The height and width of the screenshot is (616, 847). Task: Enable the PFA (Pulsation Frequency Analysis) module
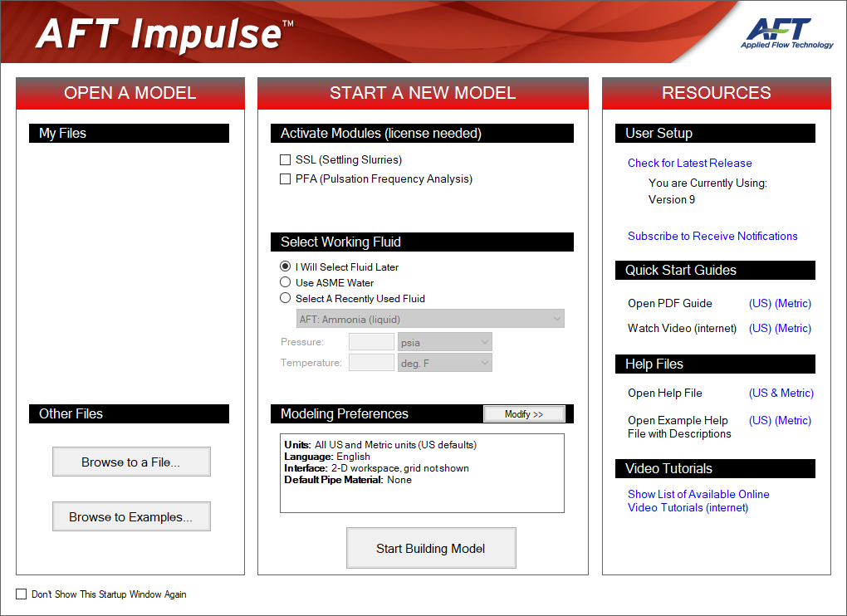286,178
